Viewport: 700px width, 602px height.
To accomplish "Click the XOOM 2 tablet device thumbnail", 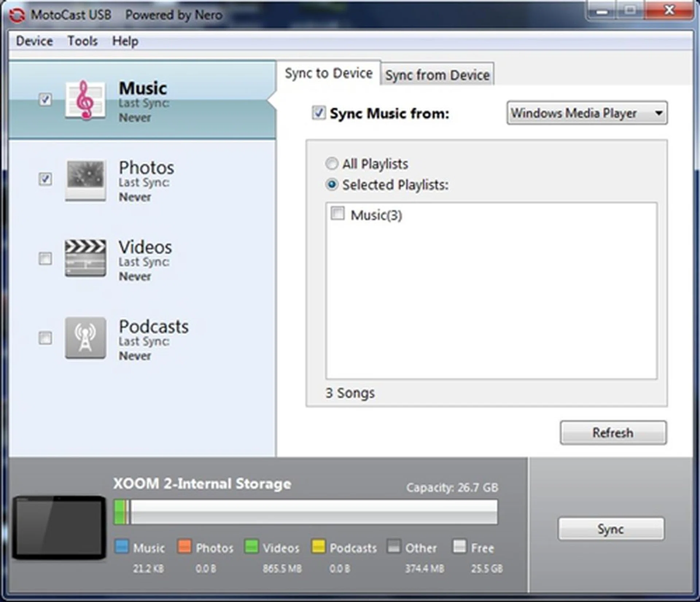I will pos(59,528).
